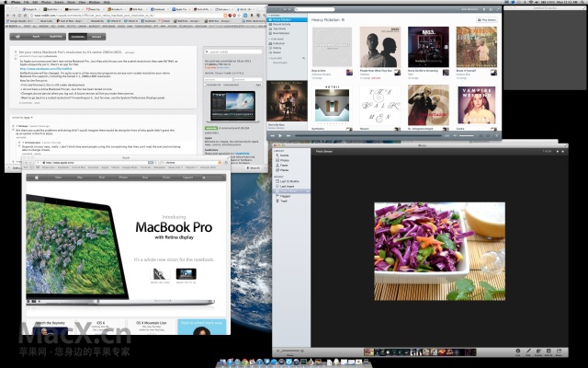This screenshot has height=368, width=588.
Task: Click the iPhoto Add To icon
Action: [x=548, y=351]
